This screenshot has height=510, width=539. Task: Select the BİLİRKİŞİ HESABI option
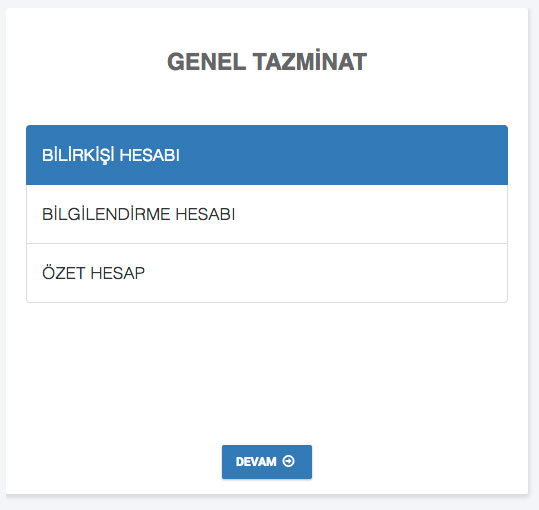(267, 155)
